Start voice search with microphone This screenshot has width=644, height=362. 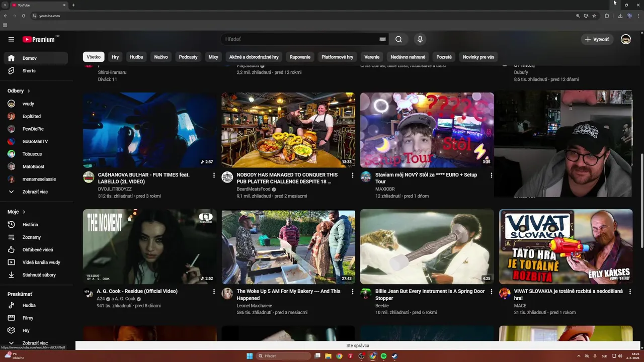(420, 39)
